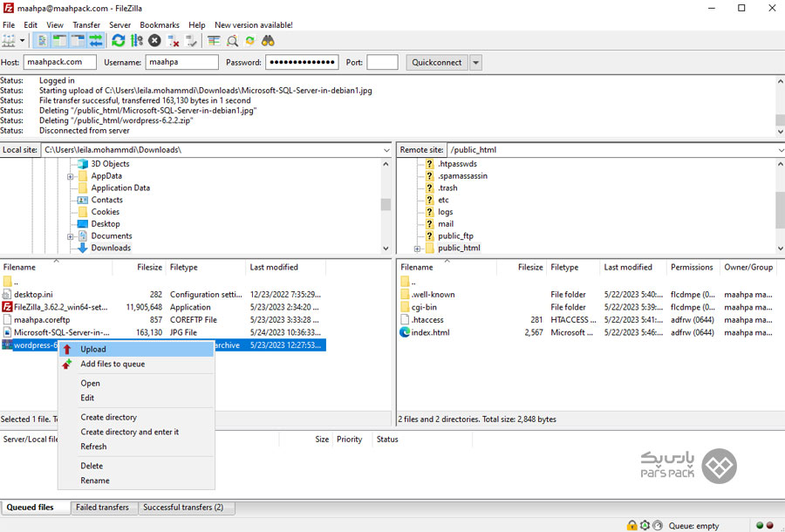Select Upload from the context menu

(x=136, y=350)
